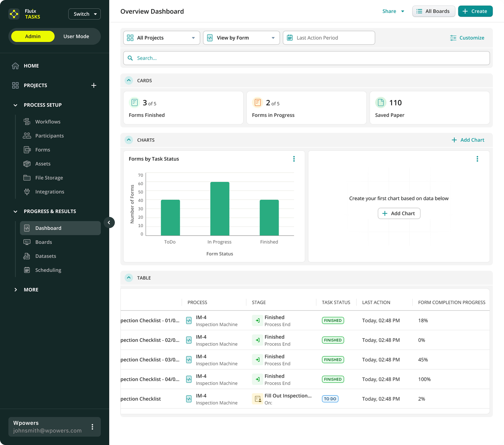Open user account options menu
Image resolution: width=504 pixels, height=445 pixels.
click(x=92, y=427)
